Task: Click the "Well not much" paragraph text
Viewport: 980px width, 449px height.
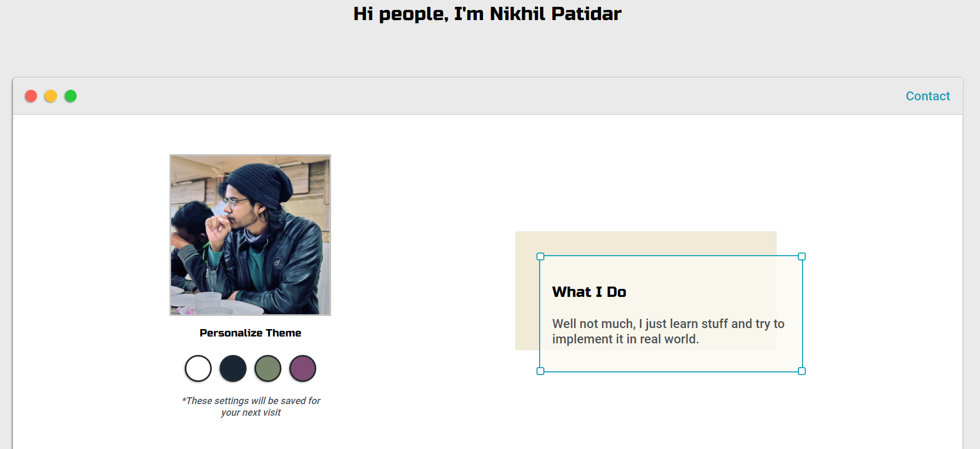Action: coord(668,331)
